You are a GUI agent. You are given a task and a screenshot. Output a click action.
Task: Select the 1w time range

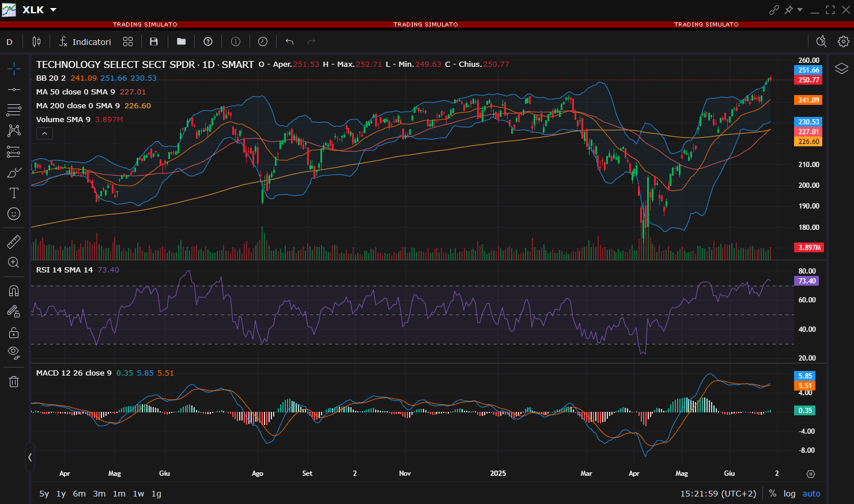138,494
